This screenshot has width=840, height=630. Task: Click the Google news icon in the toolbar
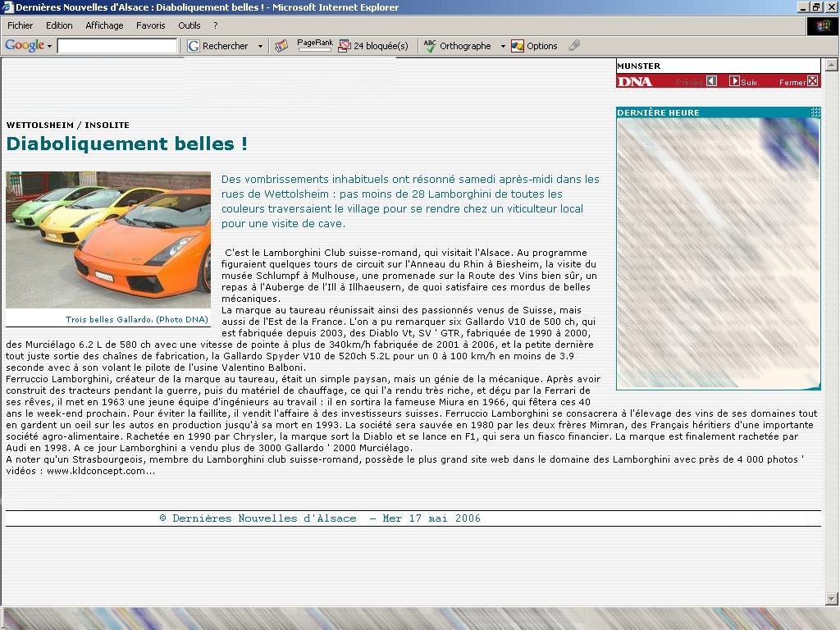tap(281, 46)
